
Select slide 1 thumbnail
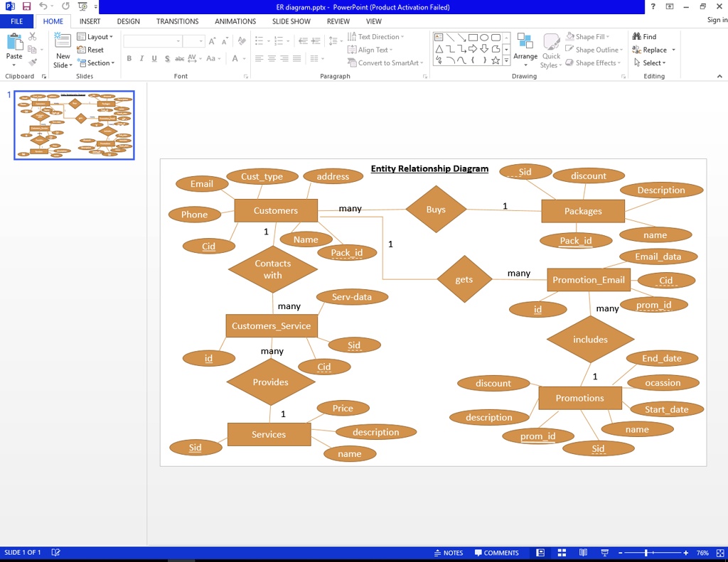click(x=74, y=125)
